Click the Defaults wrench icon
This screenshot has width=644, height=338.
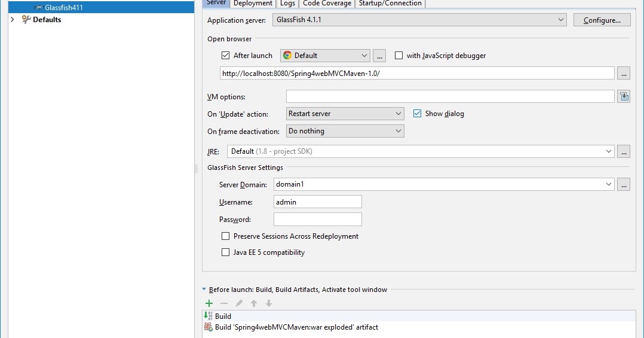[26, 19]
